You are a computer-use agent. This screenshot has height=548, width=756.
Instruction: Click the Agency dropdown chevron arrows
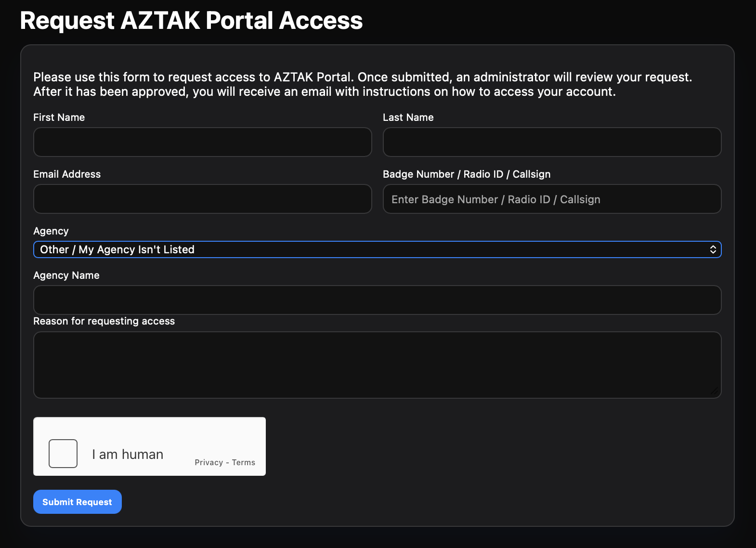[x=713, y=249]
